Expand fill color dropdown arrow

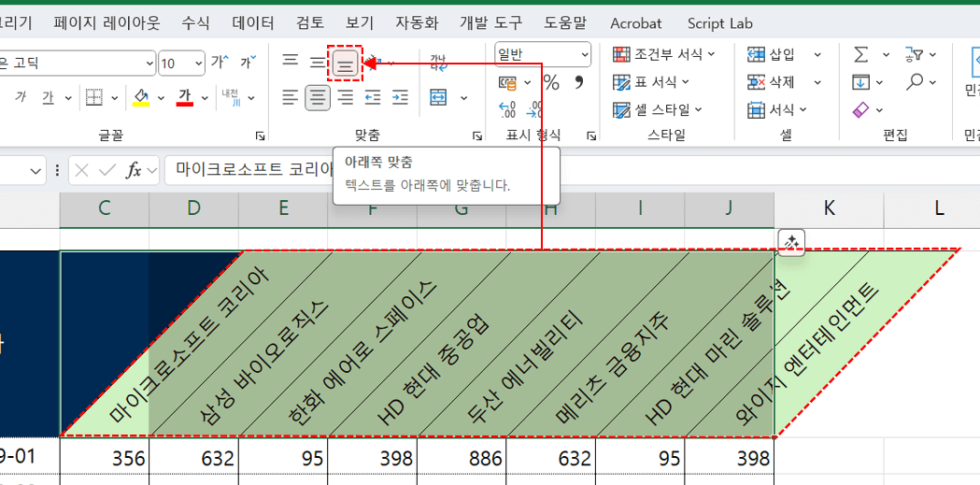161,98
